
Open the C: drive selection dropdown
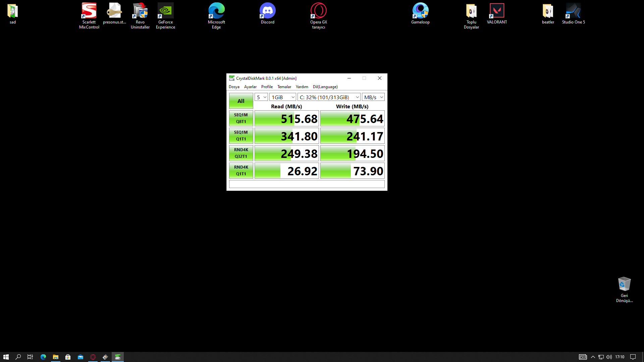[329, 97]
